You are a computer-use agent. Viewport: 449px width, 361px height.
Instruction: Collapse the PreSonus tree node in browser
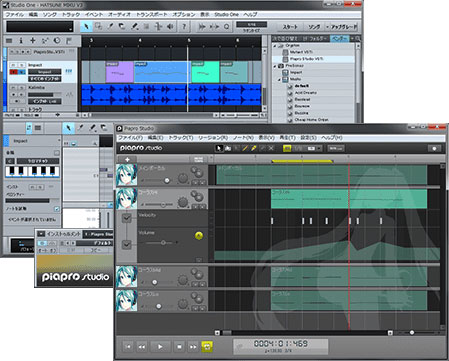click(x=275, y=66)
